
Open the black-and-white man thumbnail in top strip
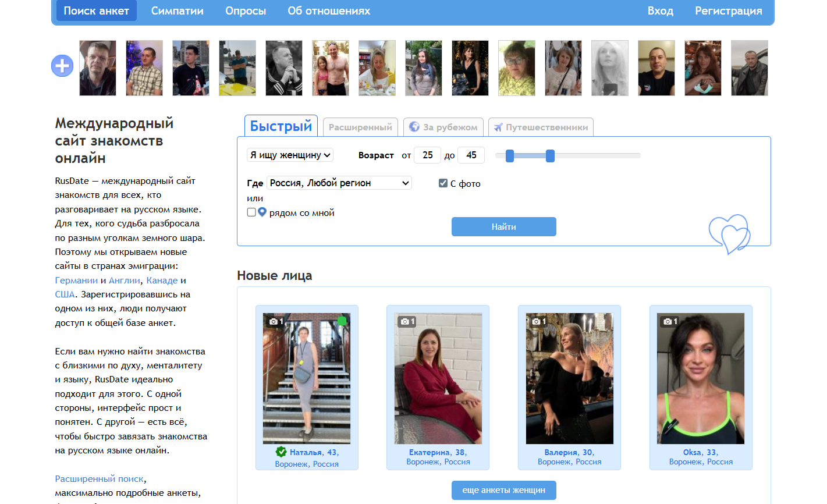tap(284, 68)
